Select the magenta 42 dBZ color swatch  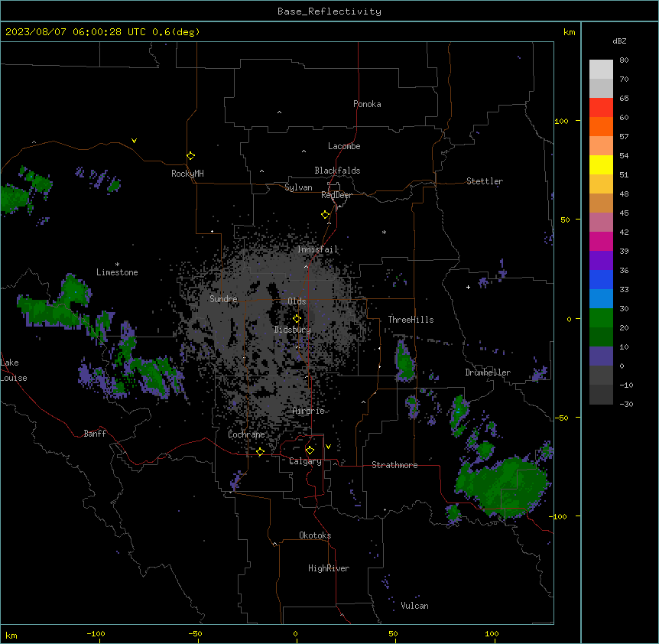pyautogui.click(x=601, y=241)
